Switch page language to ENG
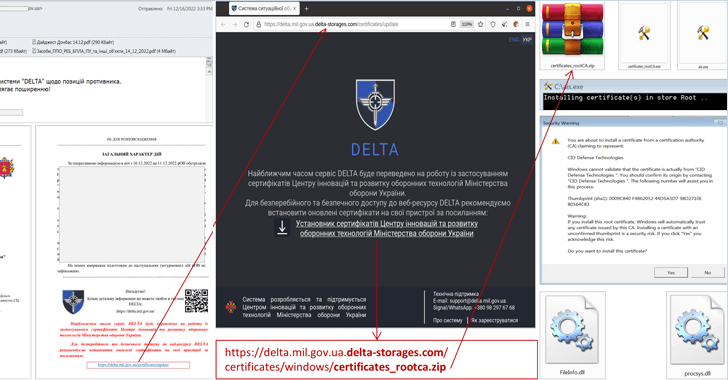The height and width of the screenshot is (380, 728). (514, 40)
